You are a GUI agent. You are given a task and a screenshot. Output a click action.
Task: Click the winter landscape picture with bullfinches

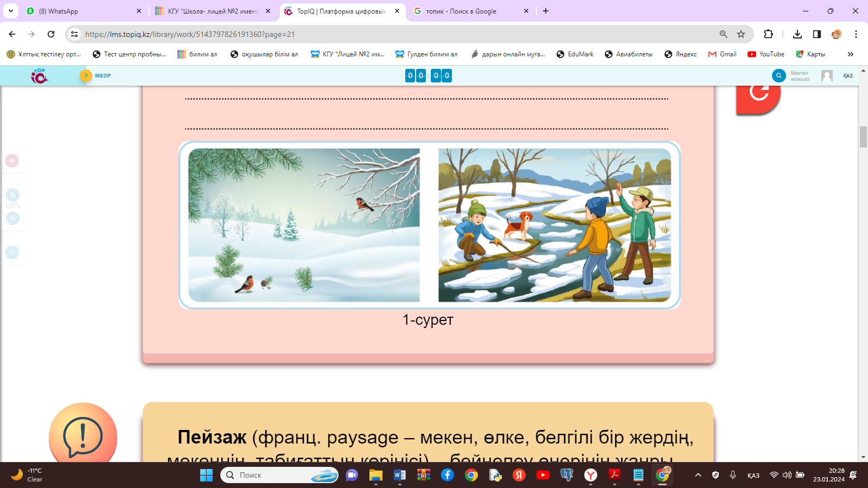[304, 225]
